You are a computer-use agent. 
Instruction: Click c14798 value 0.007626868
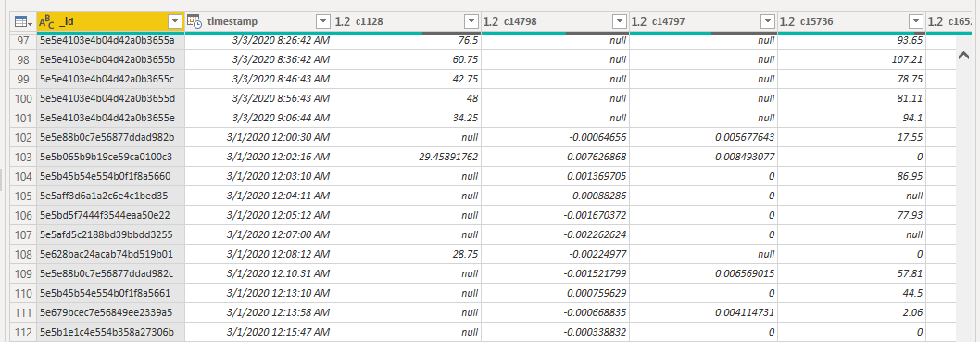click(x=596, y=157)
